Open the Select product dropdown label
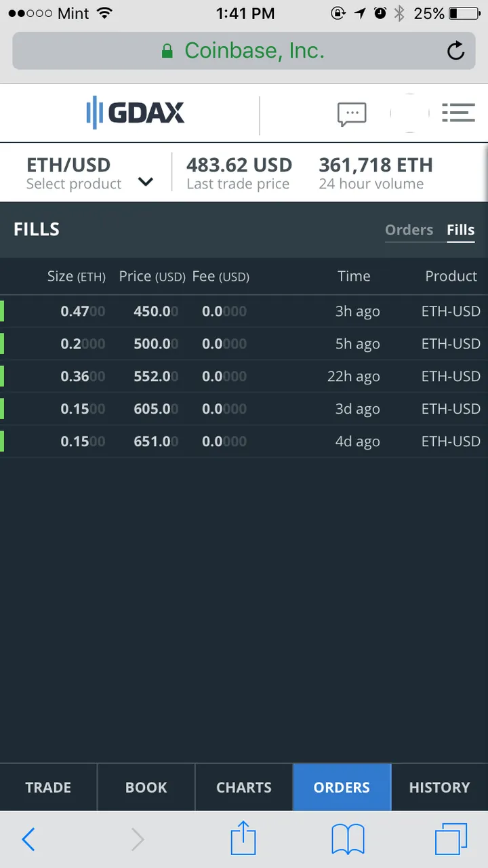Image resolution: width=488 pixels, height=868 pixels. pos(74,184)
